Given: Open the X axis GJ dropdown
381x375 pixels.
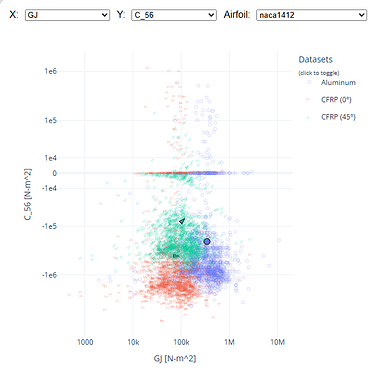Looking at the screenshot, I should click(67, 15).
